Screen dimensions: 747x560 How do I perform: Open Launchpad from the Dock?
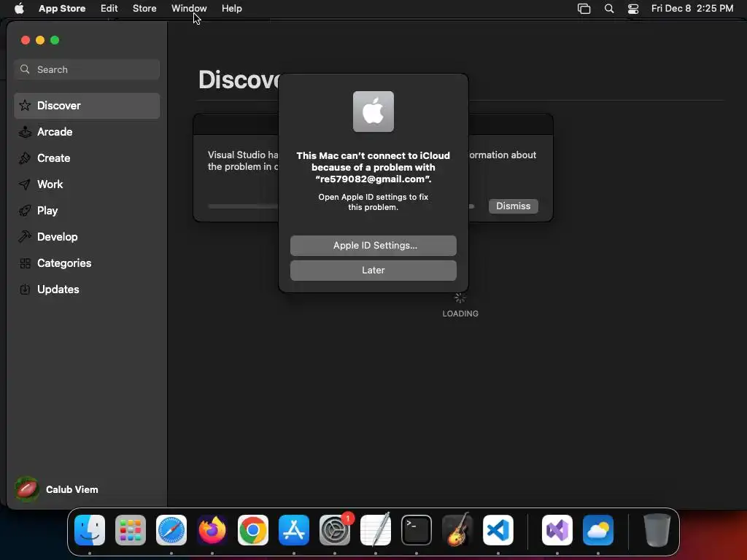[x=131, y=530]
